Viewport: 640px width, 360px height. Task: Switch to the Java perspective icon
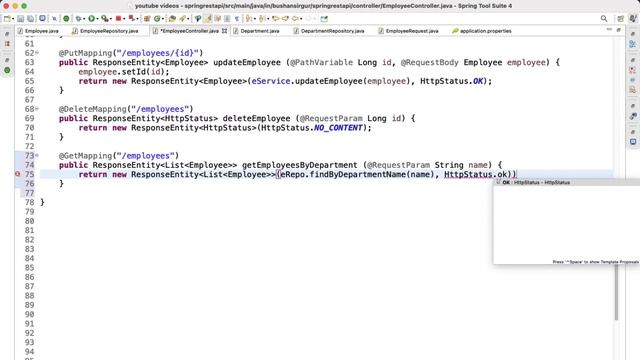(633, 19)
